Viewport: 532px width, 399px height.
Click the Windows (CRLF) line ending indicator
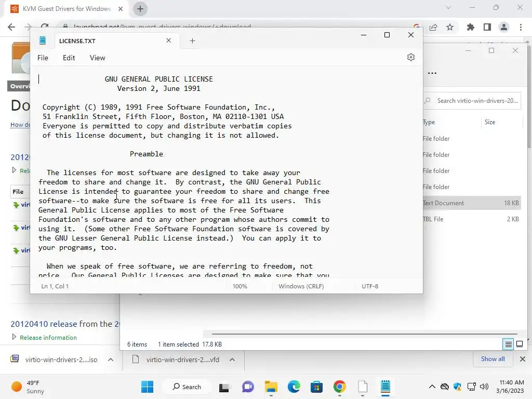pos(301,286)
